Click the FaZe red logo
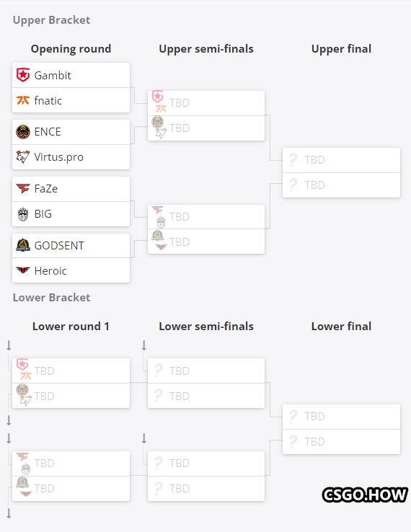 (23, 188)
